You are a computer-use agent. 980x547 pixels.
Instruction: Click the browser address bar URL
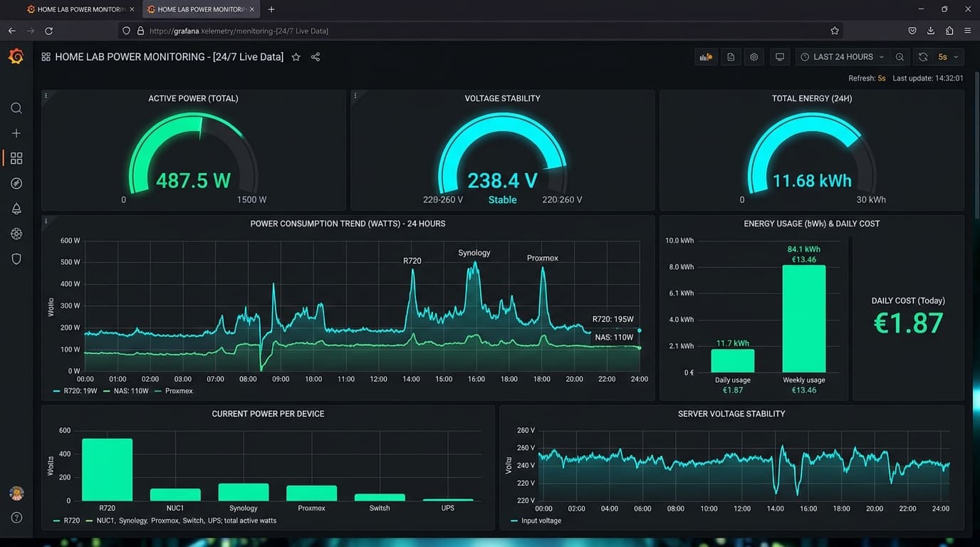pos(239,31)
